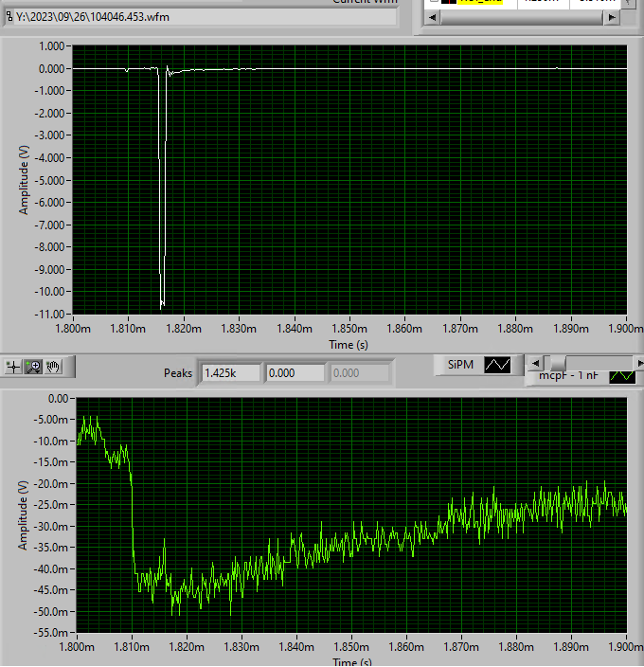Click left arrow of cursor table scrollbar
Viewport: 644px width, 667px height.
click(432, 17)
